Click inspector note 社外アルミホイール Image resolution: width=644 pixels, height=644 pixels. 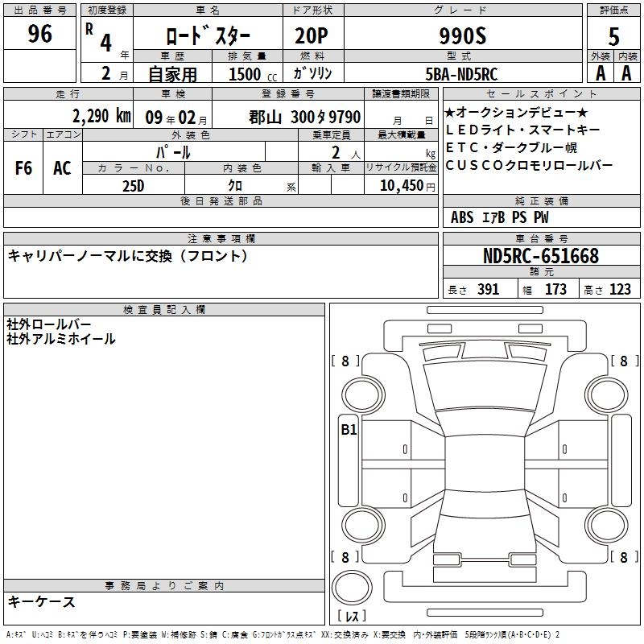click(61, 339)
